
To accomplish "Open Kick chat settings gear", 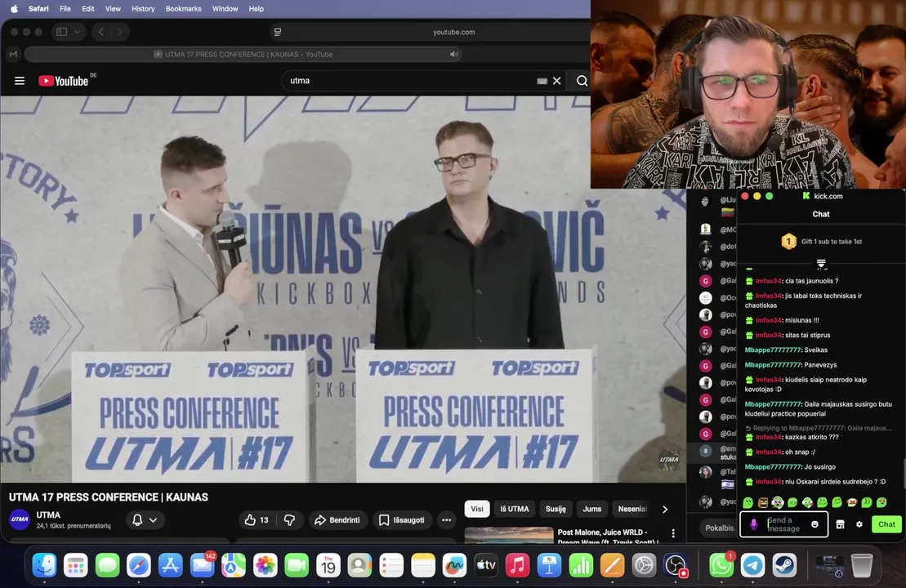I will click(x=859, y=524).
